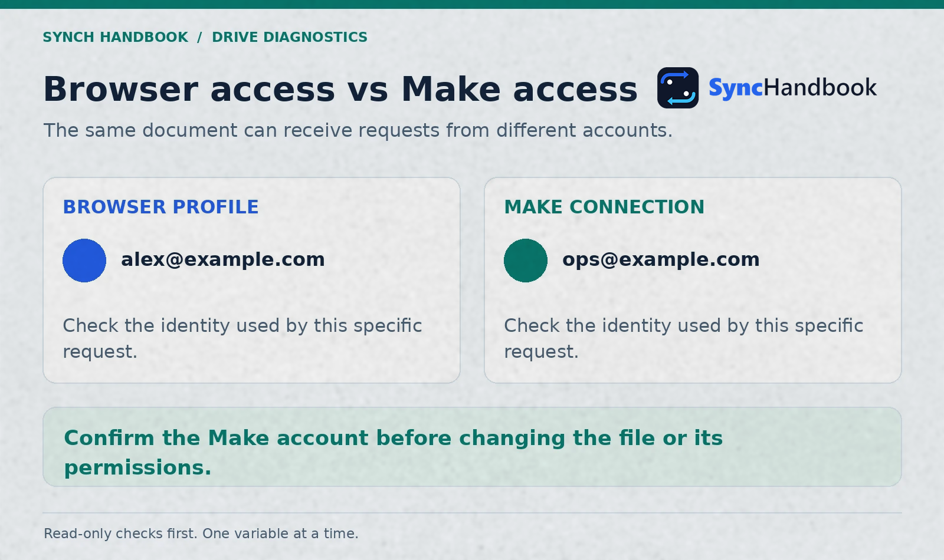
Task: Click the "Read-only checks first" footer note
Action: click(201, 533)
